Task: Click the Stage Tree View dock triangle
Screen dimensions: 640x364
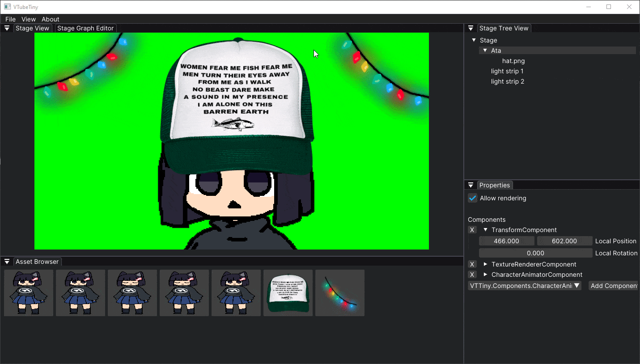Action: point(470,28)
